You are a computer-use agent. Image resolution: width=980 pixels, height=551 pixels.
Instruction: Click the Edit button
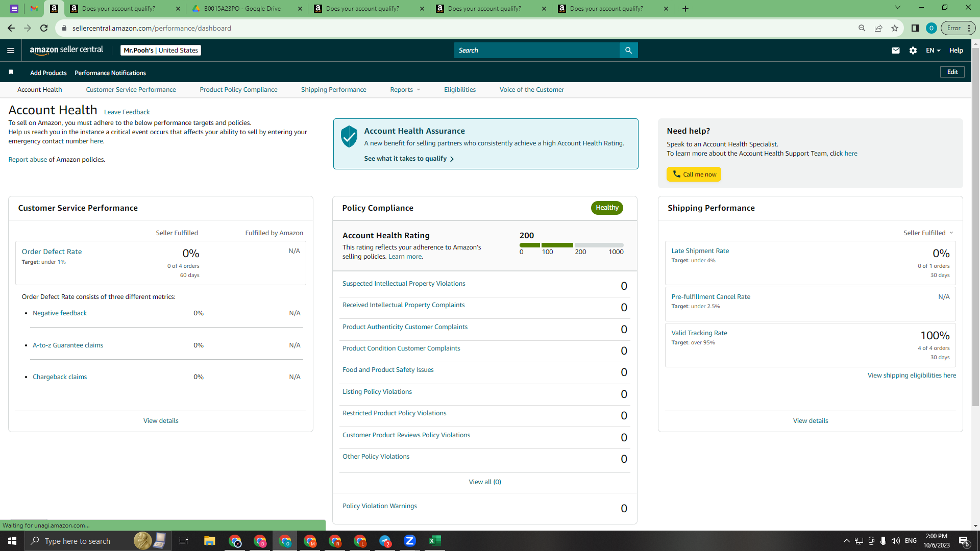(x=952, y=72)
